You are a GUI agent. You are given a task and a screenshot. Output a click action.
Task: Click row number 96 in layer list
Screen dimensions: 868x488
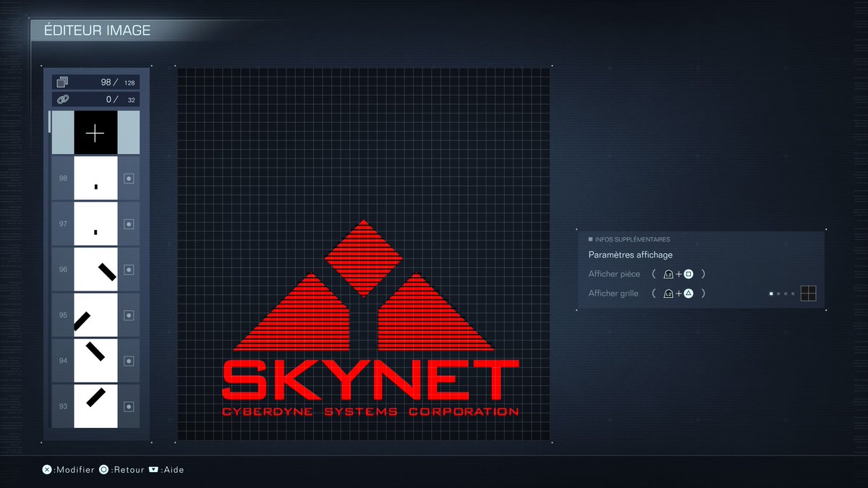pos(63,270)
